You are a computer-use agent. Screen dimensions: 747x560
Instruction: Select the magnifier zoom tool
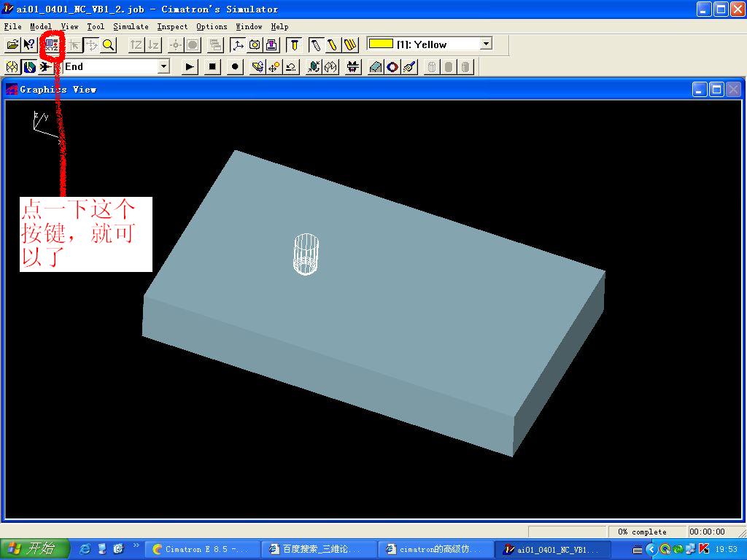pyautogui.click(x=109, y=44)
